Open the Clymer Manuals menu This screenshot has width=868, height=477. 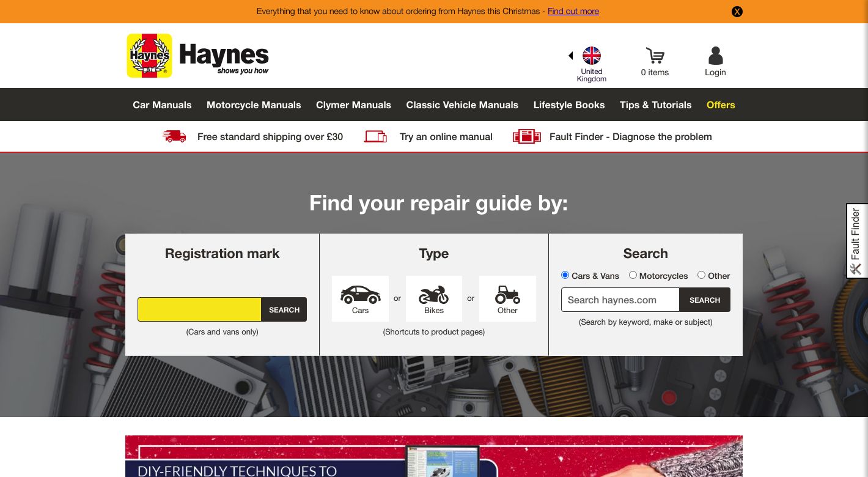tap(353, 105)
